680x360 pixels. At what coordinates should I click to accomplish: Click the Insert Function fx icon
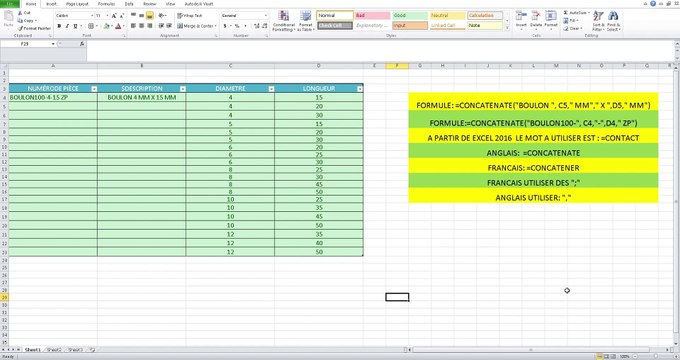82,44
